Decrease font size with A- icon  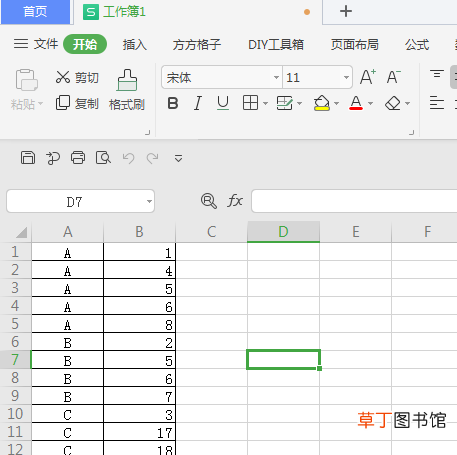click(x=394, y=77)
